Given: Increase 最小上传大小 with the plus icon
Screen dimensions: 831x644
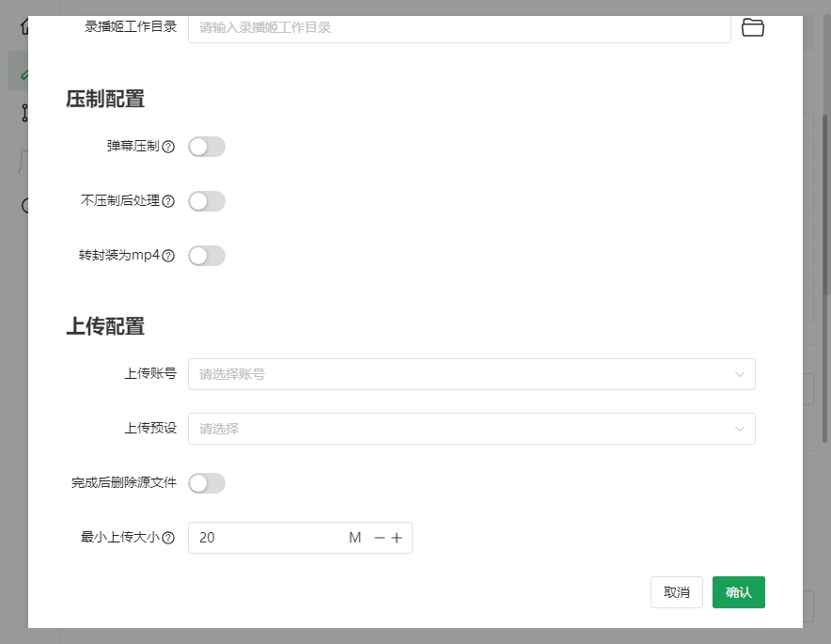Looking at the screenshot, I should pos(397,538).
